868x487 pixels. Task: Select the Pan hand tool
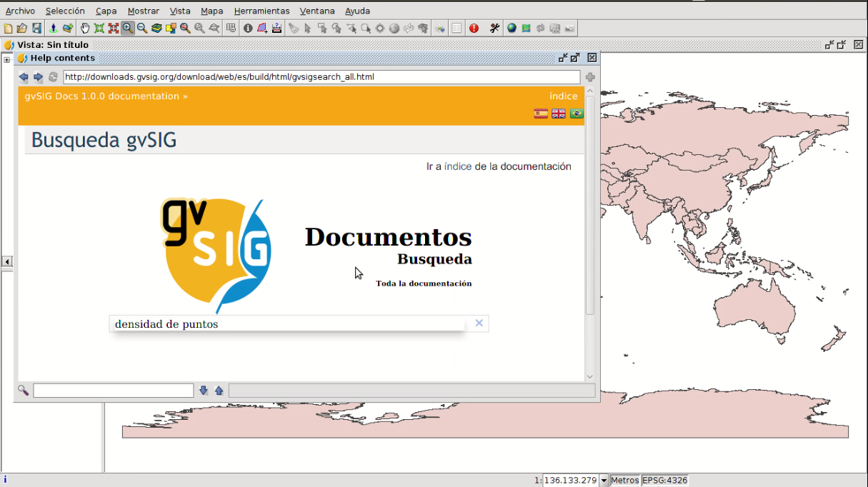tap(85, 29)
